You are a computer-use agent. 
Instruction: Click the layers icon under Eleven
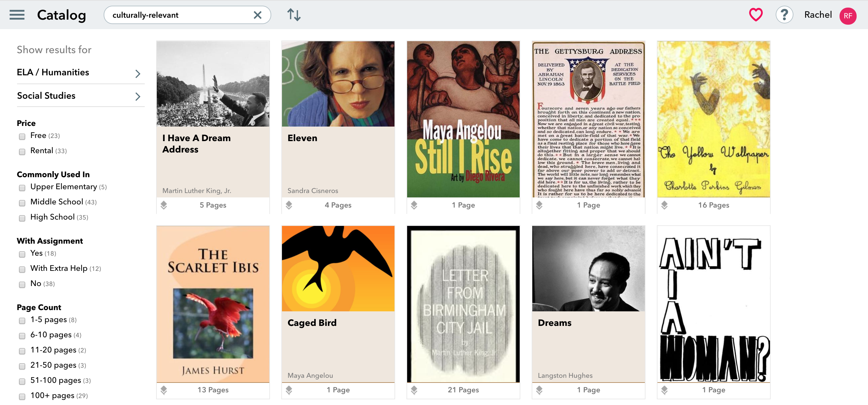(289, 205)
